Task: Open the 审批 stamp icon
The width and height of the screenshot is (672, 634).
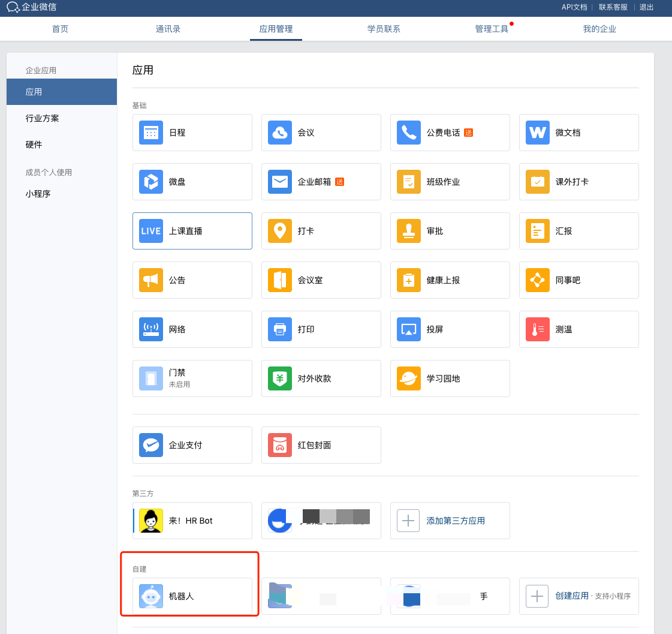Action: tap(409, 231)
